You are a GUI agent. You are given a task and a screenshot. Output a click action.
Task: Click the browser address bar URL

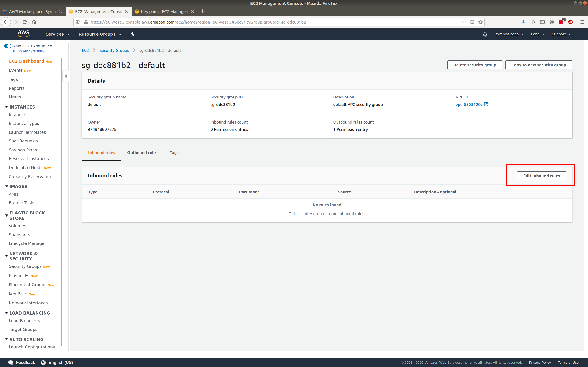[x=198, y=22]
